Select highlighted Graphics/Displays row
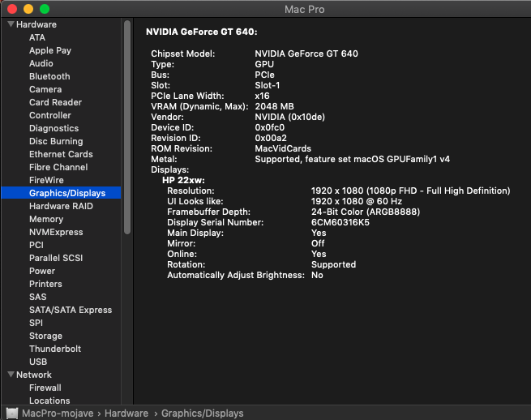 click(61, 193)
